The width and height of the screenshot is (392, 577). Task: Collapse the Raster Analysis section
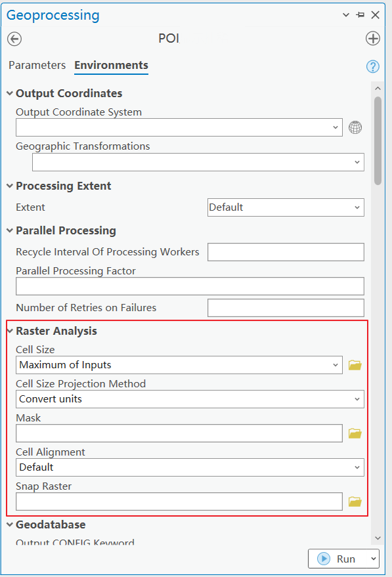(x=10, y=331)
